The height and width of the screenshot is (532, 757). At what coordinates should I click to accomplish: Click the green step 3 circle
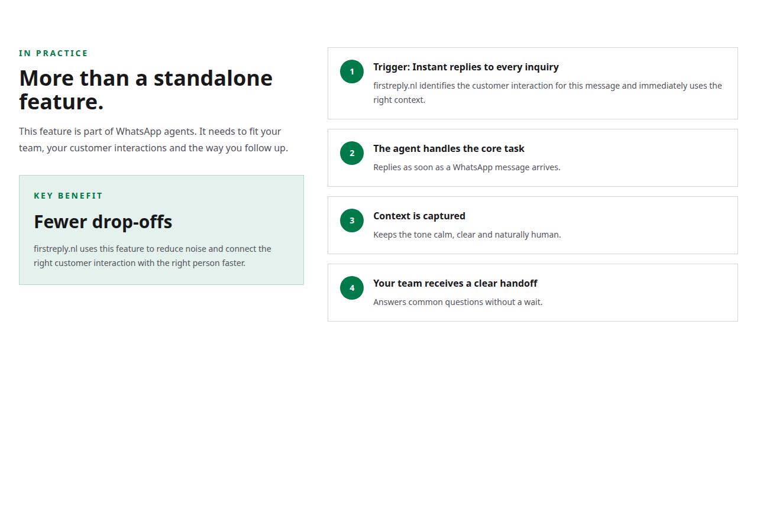coord(352,220)
